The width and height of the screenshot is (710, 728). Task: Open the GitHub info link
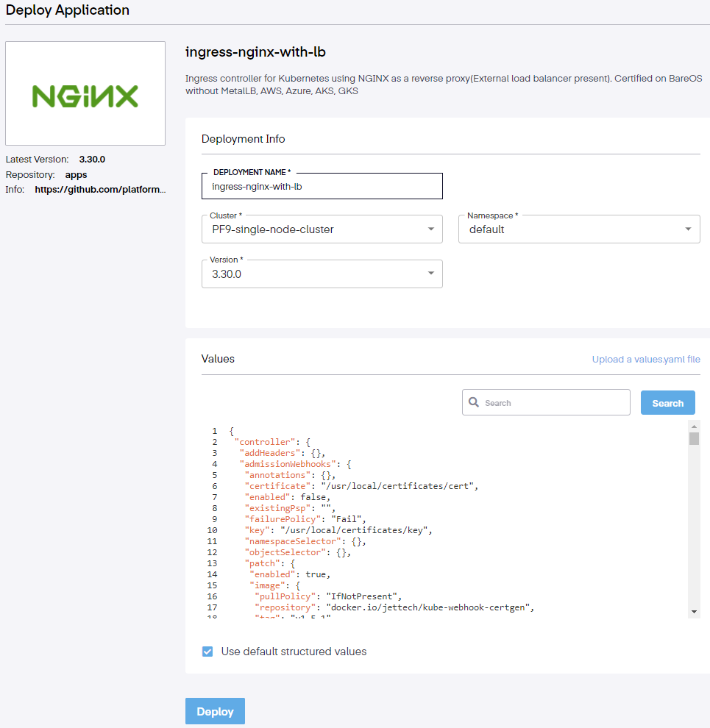[x=100, y=189]
